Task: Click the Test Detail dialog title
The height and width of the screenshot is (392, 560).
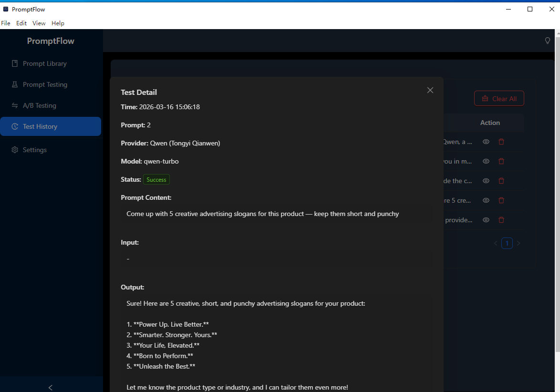Action: (139, 93)
